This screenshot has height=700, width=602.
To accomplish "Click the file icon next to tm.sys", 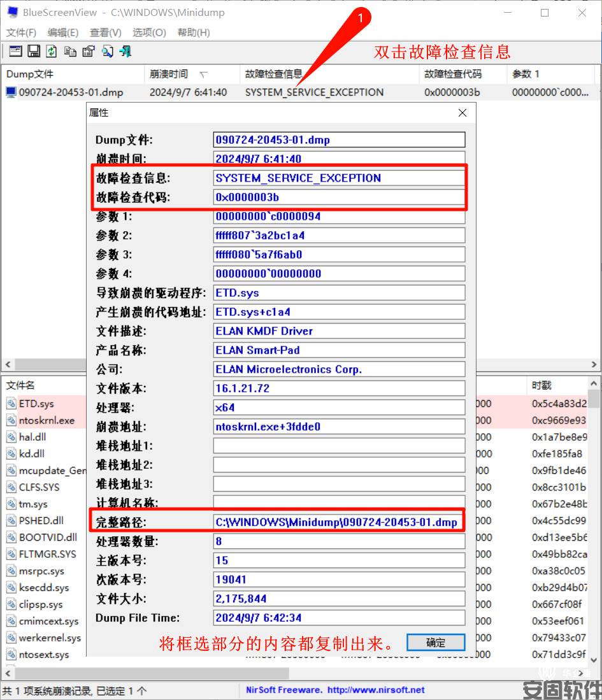I will tap(11, 504).
